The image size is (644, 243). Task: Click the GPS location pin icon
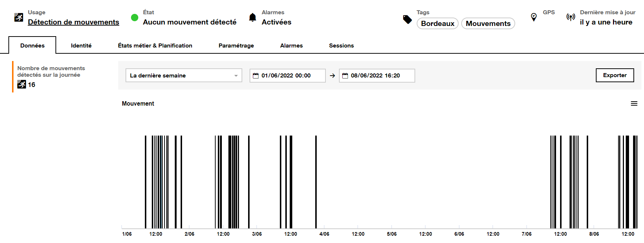[x=534, y=17]
